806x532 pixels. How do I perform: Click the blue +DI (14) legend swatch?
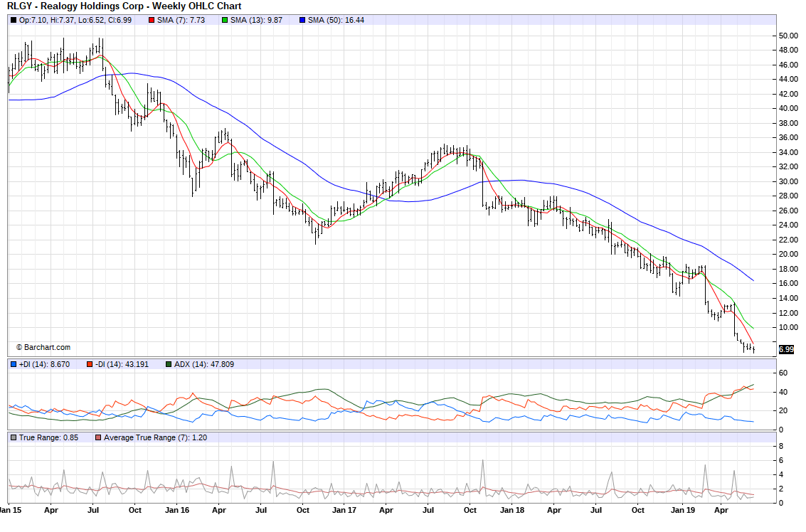tap(14, 364)
